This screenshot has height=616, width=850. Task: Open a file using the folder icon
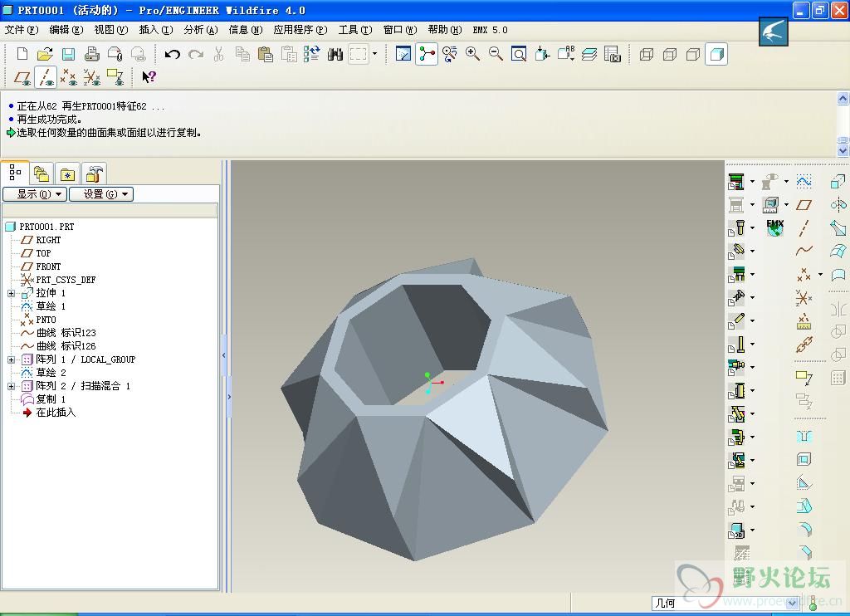pos(45,54)
